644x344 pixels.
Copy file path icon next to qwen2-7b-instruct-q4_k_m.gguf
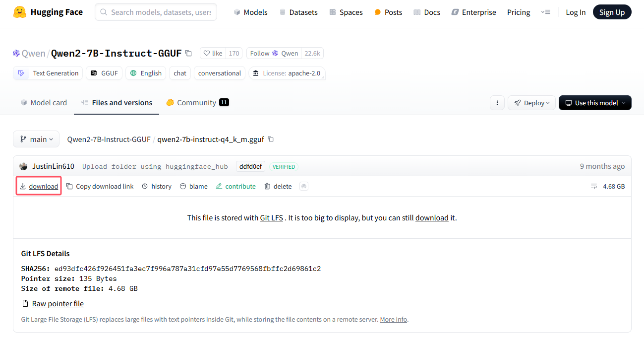[271, 139]
